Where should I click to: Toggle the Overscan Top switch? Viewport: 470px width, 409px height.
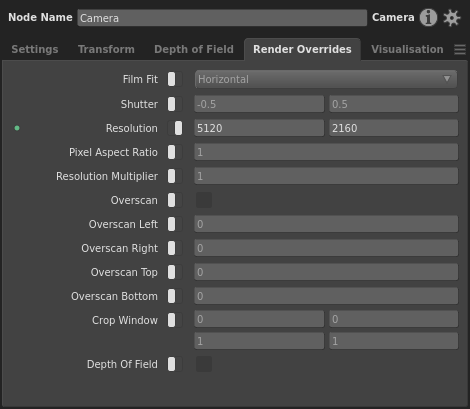[x=175, y=272]
